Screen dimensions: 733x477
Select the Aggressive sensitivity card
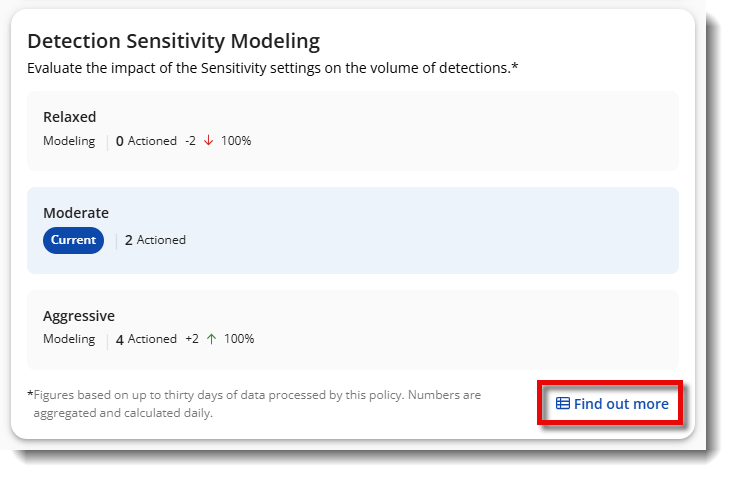tap(352, 330)
